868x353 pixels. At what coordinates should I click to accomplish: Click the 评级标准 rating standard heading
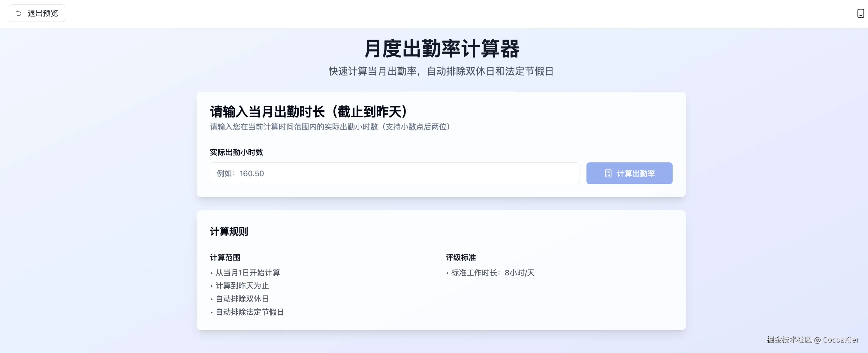point(461,257)
